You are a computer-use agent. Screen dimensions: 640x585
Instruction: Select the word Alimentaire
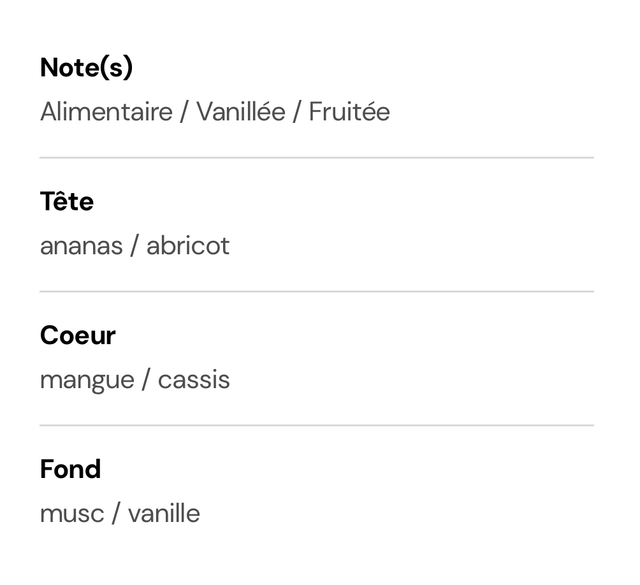107,111
